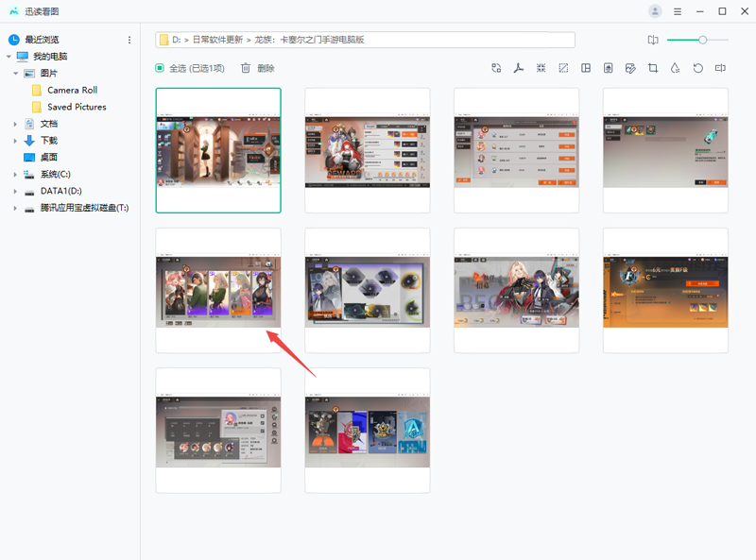Screen dimensions: 756x560
Task: Open the collage layout icon
Action: pos(586,68)
